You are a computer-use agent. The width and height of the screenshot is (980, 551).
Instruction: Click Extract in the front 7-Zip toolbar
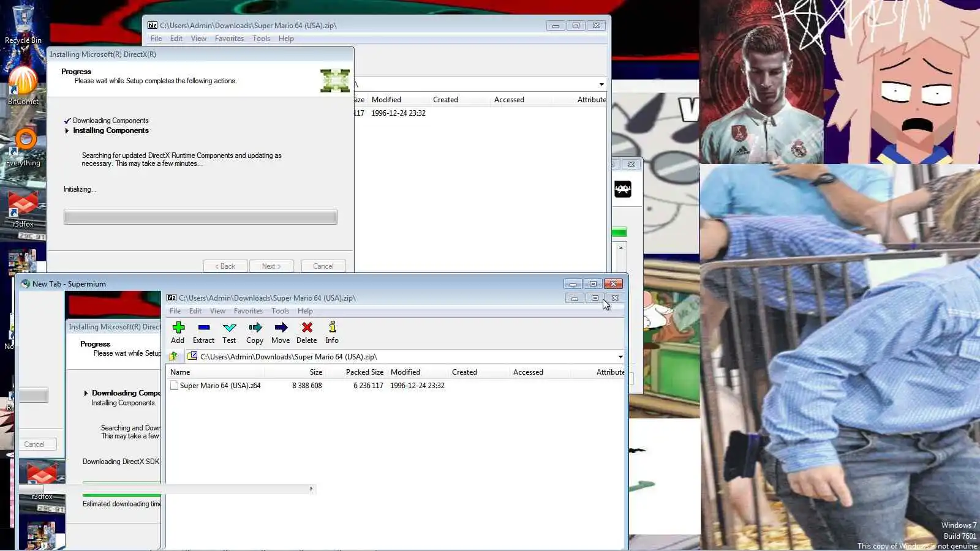click(203, 332)
